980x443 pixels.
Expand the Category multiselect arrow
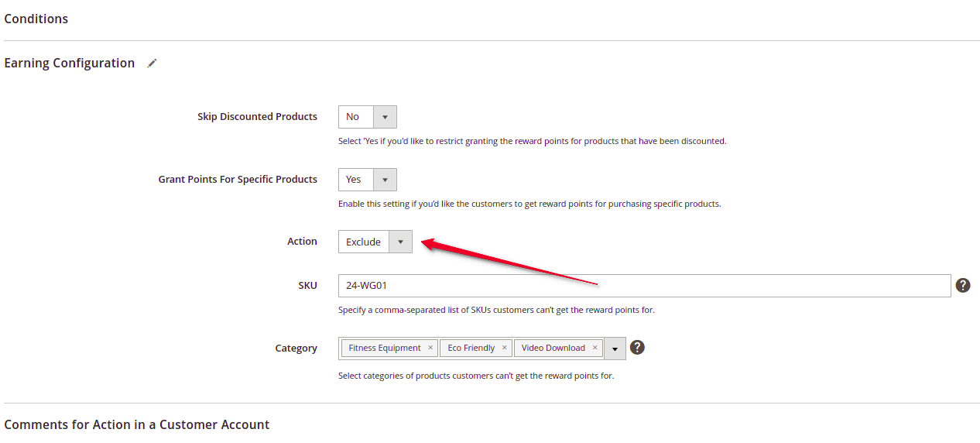(615, 349)
